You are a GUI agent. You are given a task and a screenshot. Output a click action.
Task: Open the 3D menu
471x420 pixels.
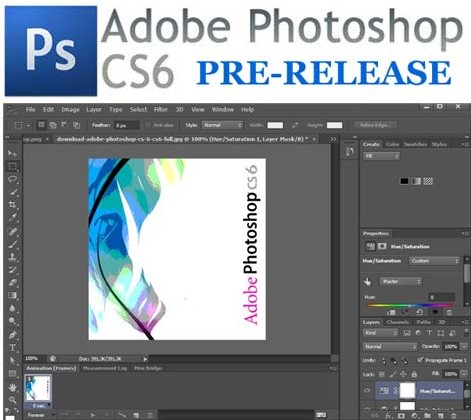click(x=180, y=109)
